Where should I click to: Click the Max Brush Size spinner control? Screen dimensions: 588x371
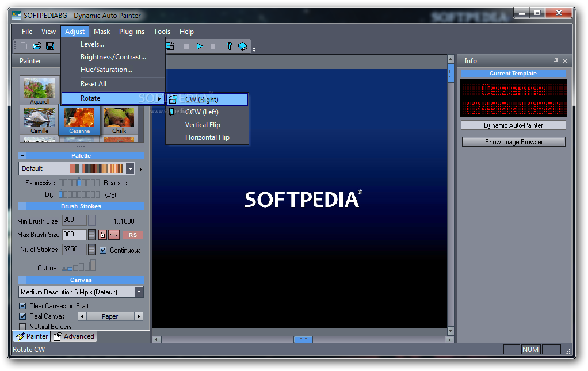91,235
